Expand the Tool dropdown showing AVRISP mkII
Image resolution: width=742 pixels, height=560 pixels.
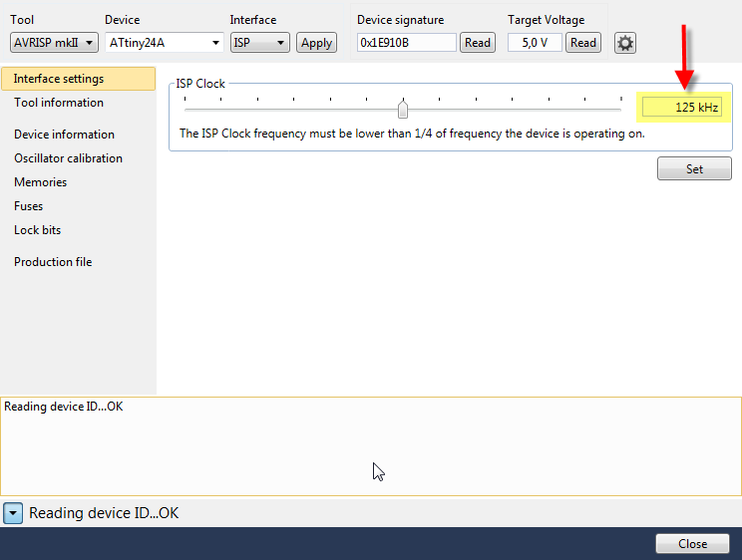(54, 43)
